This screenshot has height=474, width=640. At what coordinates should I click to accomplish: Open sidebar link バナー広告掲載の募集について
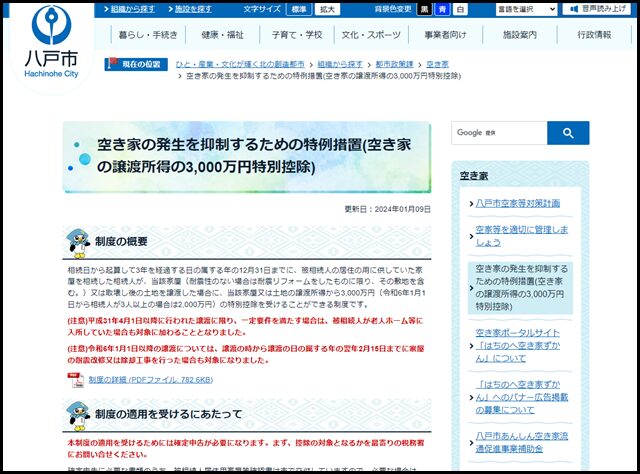521,397
